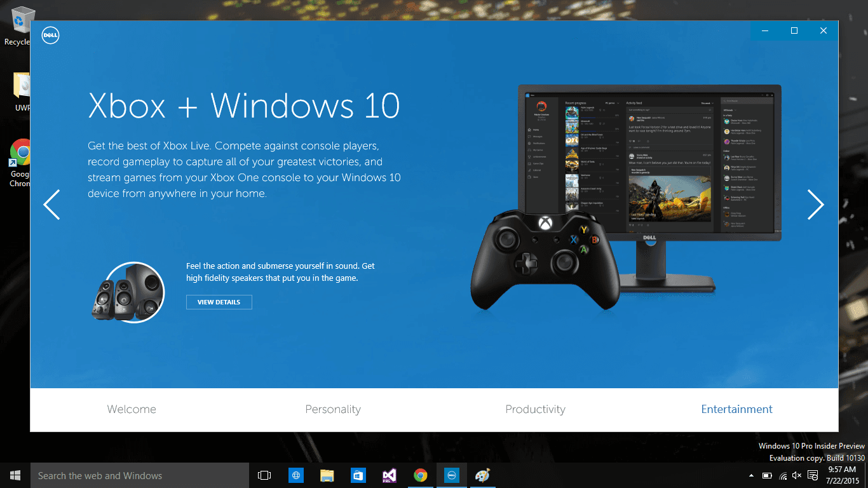Open Microsoft Edge from the taskbar
The height and width of the screenshot is (488, 868).
(295, 475)
